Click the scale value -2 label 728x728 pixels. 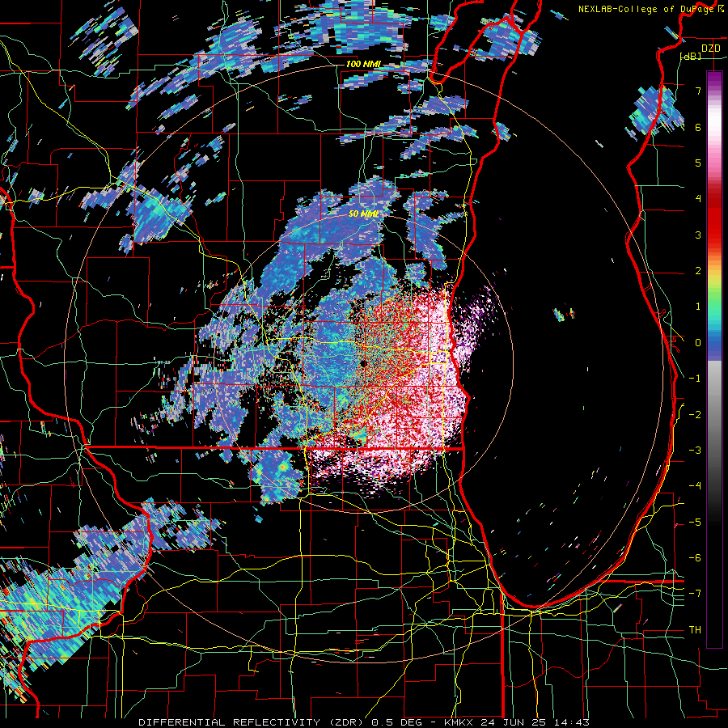click(695, 415)
